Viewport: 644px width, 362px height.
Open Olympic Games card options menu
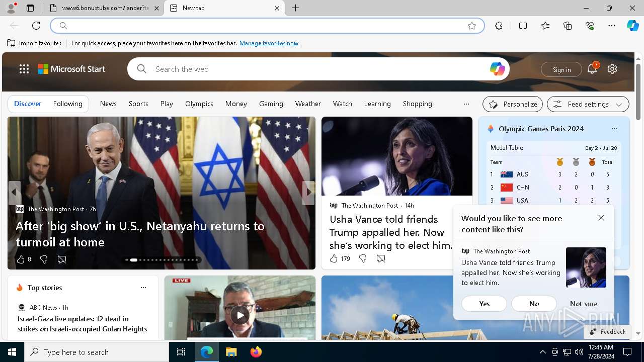pyautogui.click(x=614, y=129)
